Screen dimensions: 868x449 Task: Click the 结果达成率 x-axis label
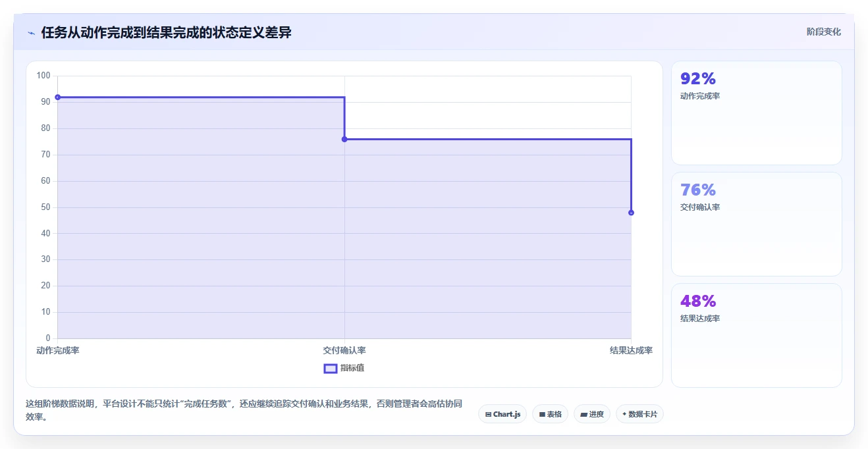point(631,351)
